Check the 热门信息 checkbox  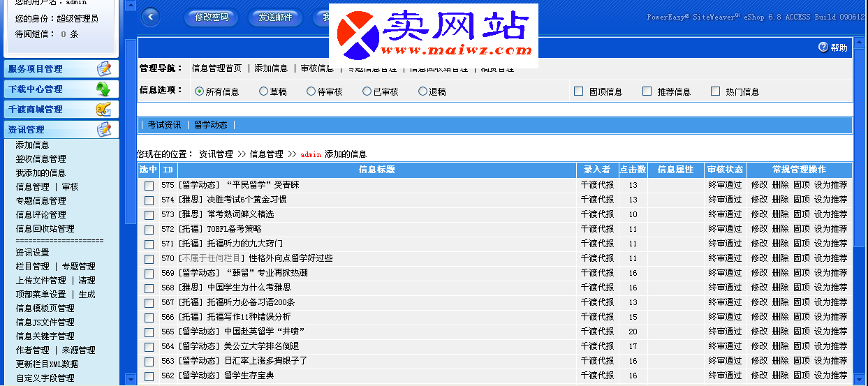tap(715, 91)
